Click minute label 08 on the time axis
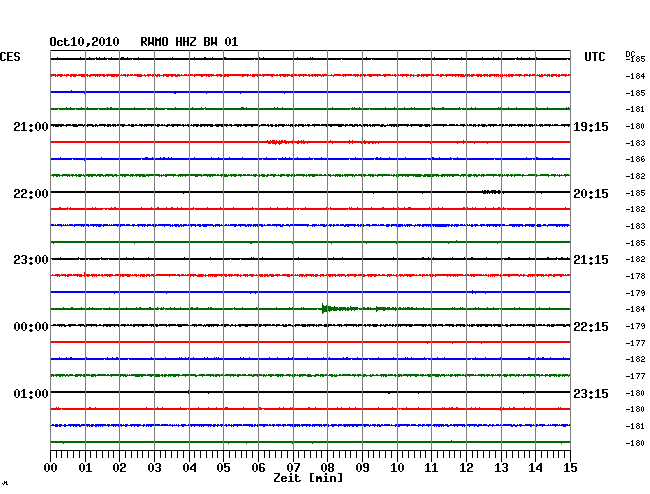The image size is (650, 494). (x=327, y=467)
